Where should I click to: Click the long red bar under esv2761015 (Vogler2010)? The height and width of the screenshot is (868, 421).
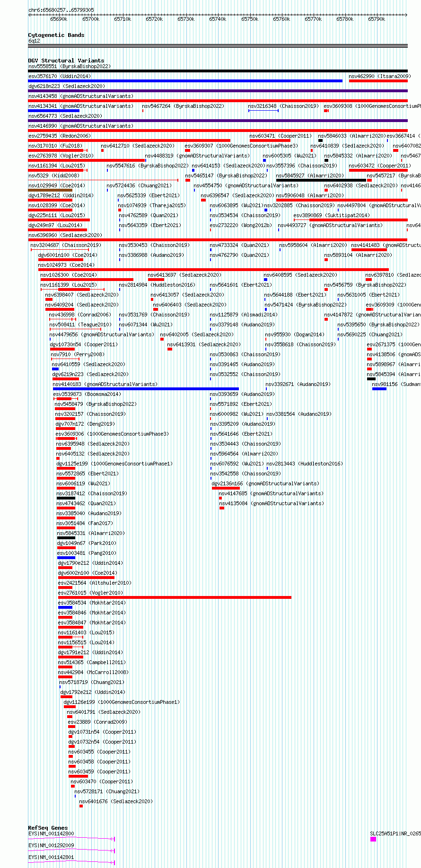pos(175,597)
